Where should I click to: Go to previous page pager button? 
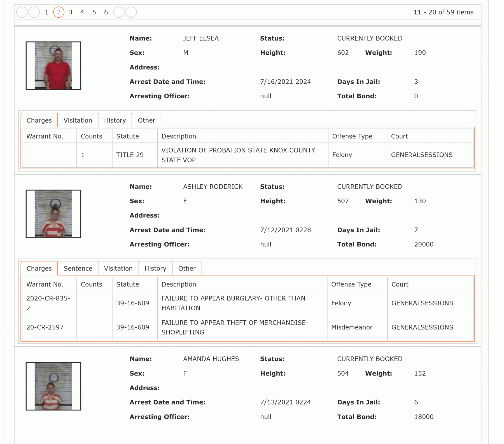click(34, 12)
